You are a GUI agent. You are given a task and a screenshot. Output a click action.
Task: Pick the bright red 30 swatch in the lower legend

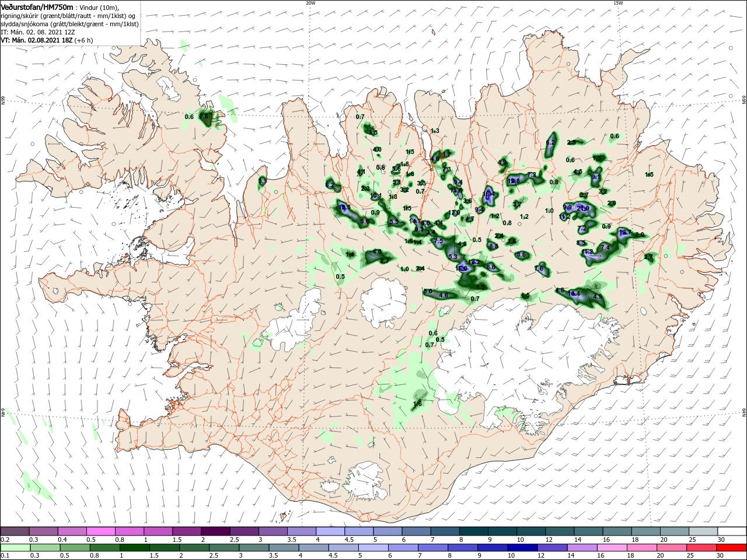click(x=732, y=548)
